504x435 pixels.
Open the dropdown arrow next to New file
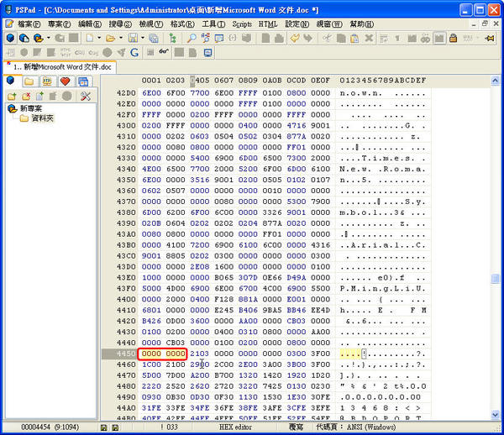click(x=97, y=39)
